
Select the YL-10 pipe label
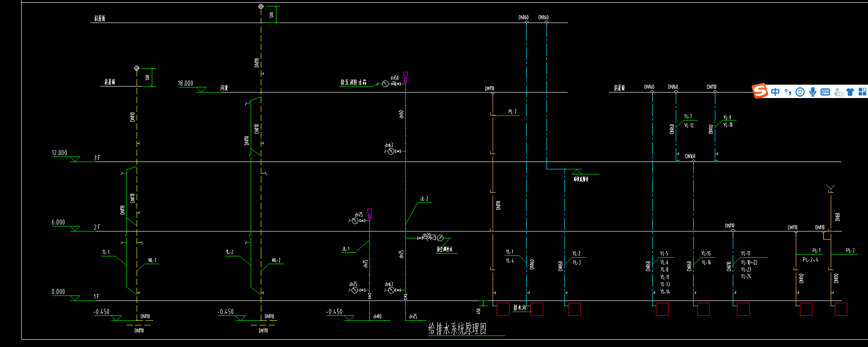(x=728, y=125)
